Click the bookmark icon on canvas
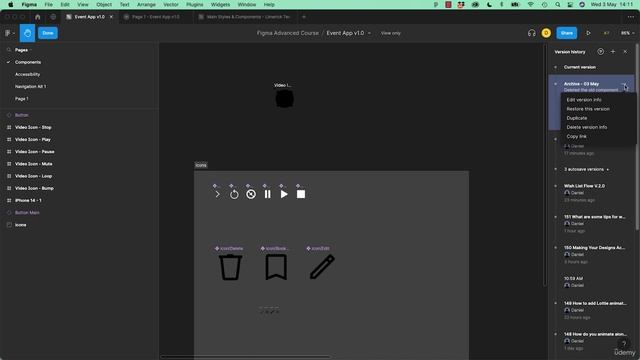Viewport: 640px width, 360px height. click(x=276, y=267)
